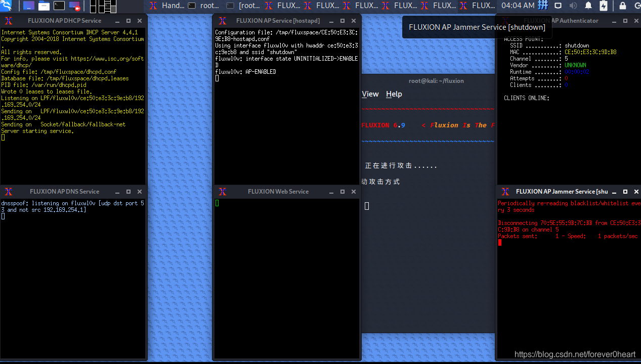Switch to the "Hand..." taskbar window
This screenshot has height=364, width=641.
(167, 6)
